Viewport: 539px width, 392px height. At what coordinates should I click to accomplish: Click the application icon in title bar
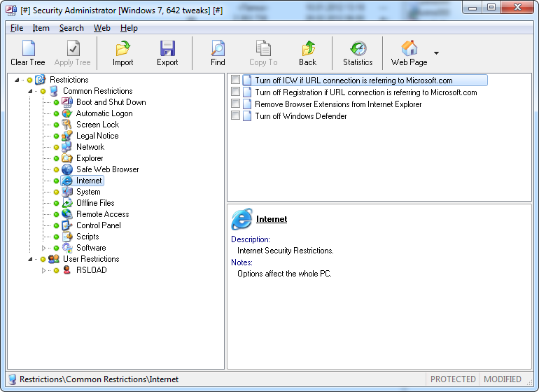[x=11, y=10]
